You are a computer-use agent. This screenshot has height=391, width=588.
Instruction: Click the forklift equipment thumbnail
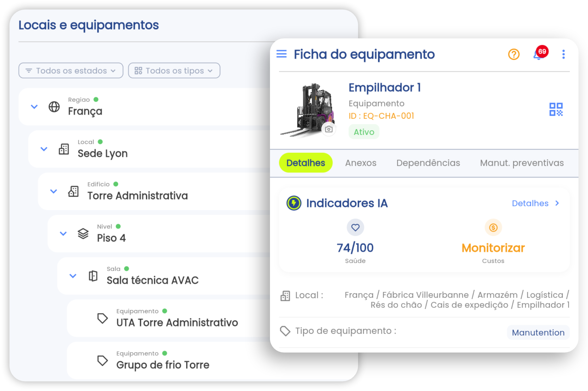point(307,109)
